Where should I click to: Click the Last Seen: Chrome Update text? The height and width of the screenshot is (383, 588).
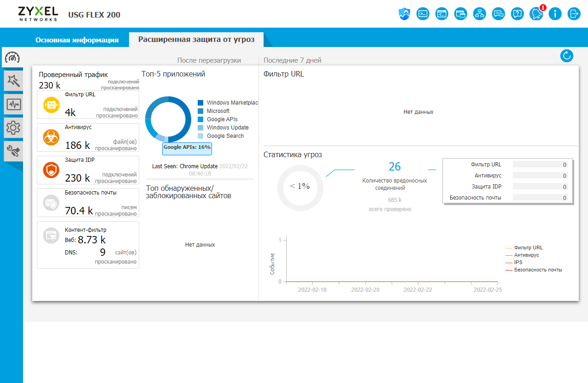[x=185, y=166]
